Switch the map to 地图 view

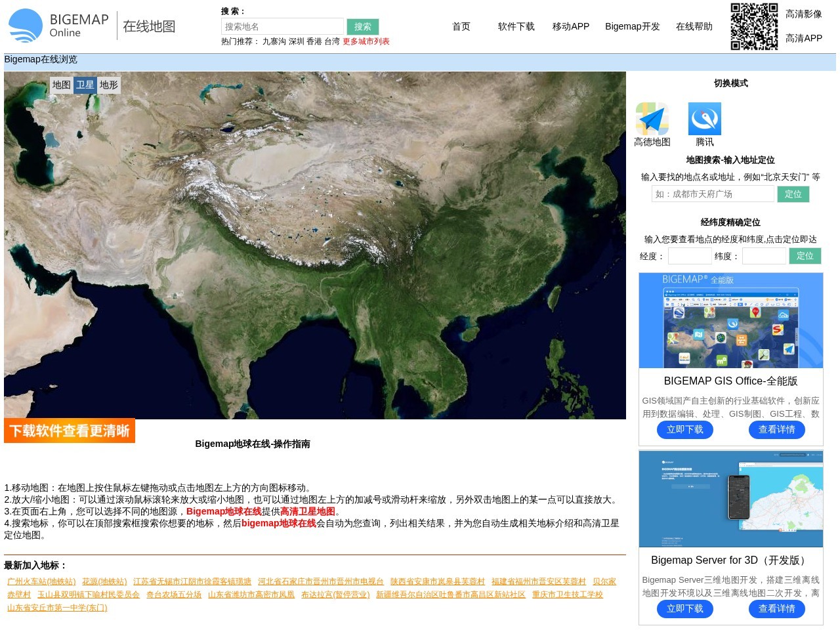pyautogui.click(x=62, y=85)
